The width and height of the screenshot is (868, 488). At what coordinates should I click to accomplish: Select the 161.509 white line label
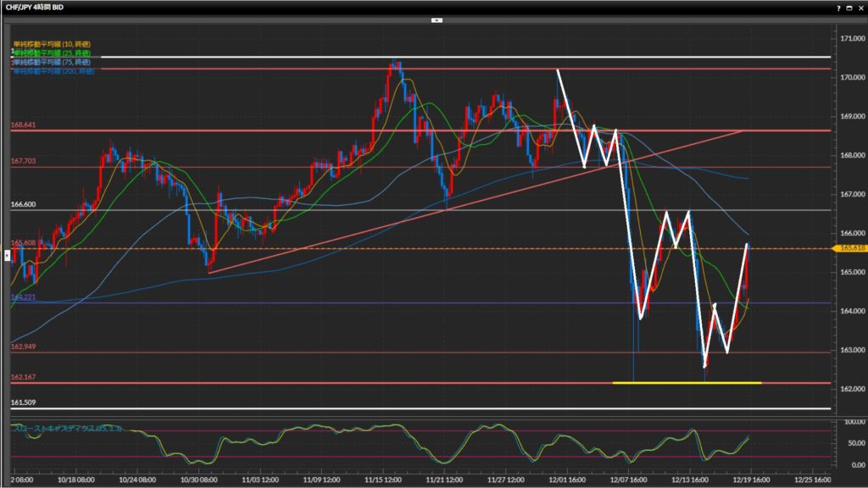(x=23, y=403)
